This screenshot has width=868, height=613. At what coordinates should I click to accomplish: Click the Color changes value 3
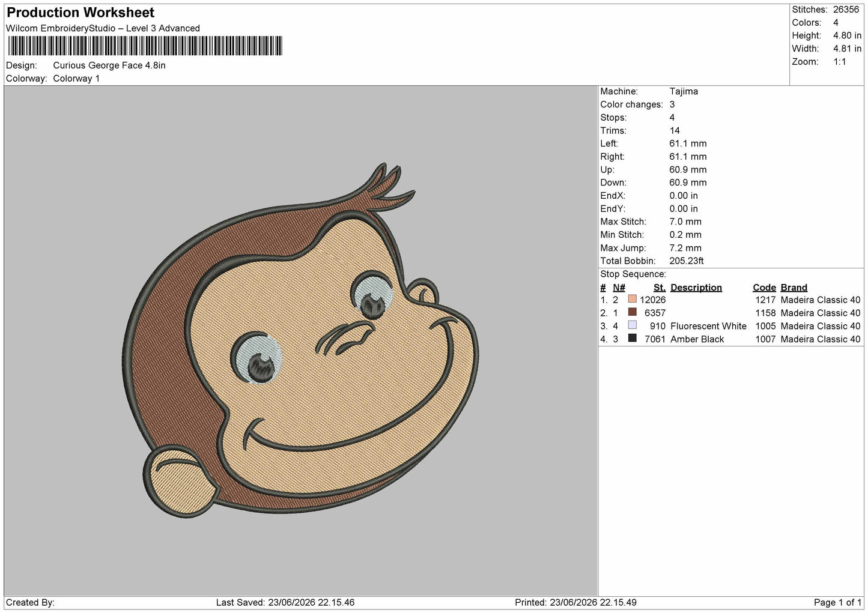coord(672,104)
